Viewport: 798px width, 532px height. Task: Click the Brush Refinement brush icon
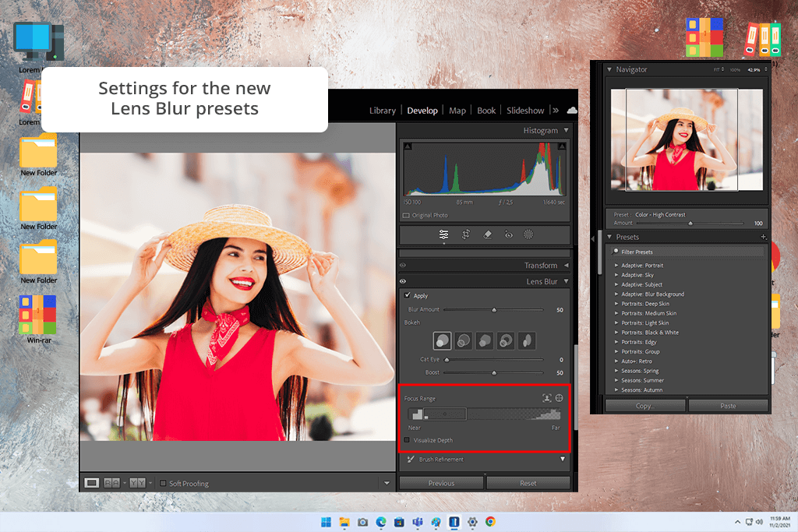pyautogui.click(x=411, y=460)
